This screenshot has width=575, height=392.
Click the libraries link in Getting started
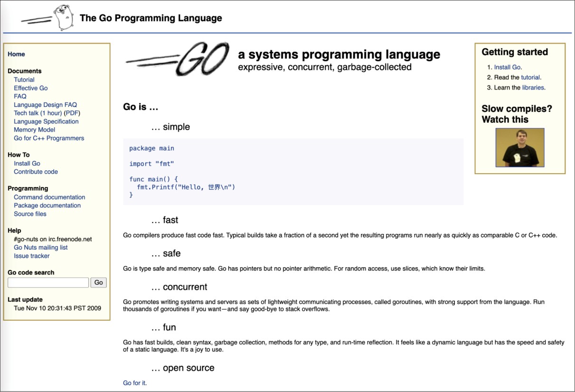(x=533, y=87)
